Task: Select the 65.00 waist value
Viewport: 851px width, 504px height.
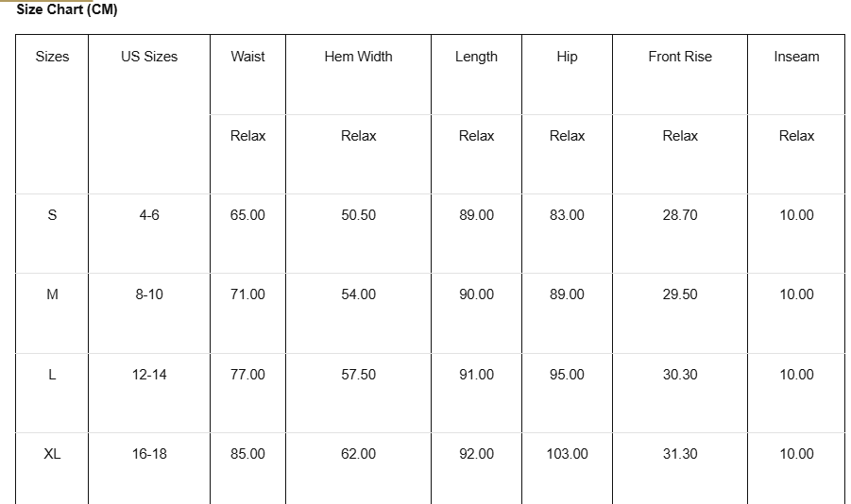Action: coord(247,215)
